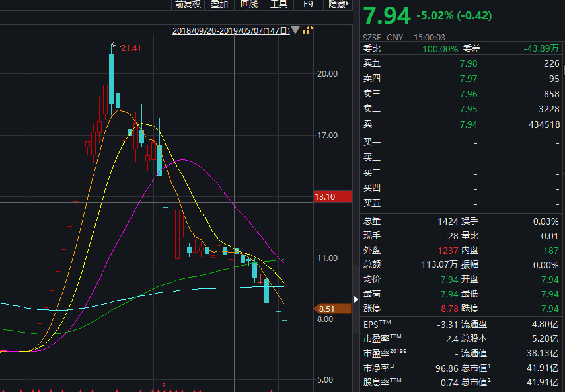Click the red R marker on timeline
The width and height of the screenshot is (565, 392).
click(163, 385)
